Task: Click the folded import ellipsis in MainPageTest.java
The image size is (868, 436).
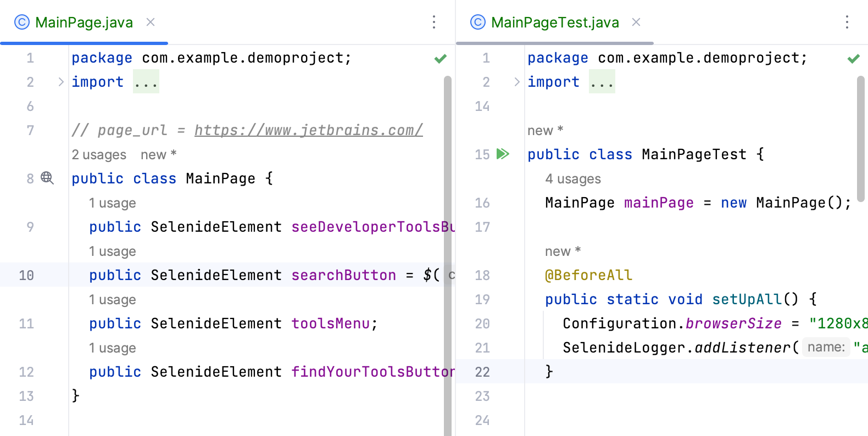Action: [x=602, y=82]
